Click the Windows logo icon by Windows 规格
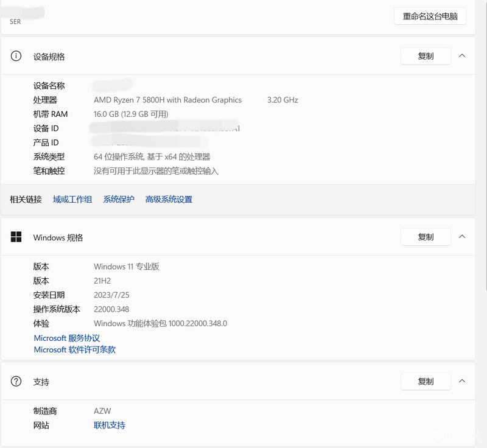The image size is (487, 448). pyautogui.click(x=16, y=237)
